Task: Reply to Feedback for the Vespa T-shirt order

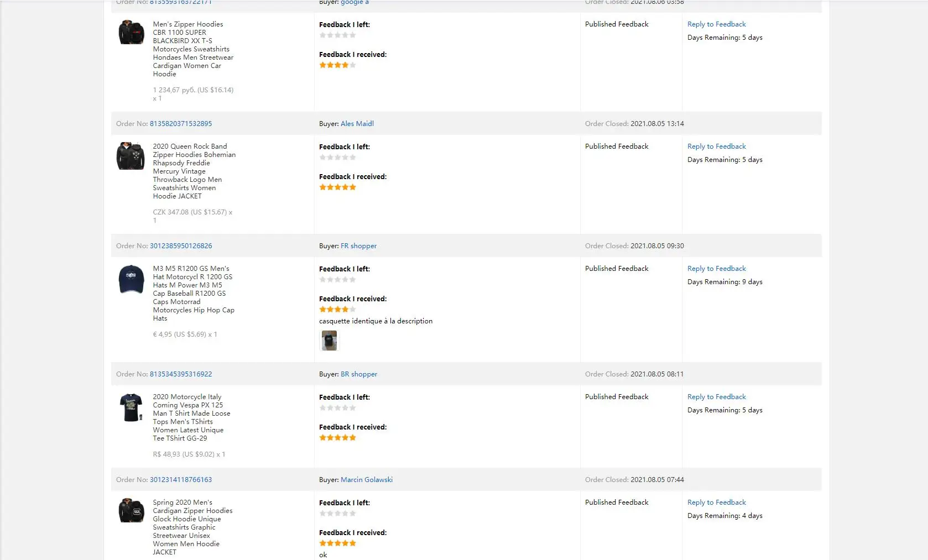Action: tap(716, 397)
